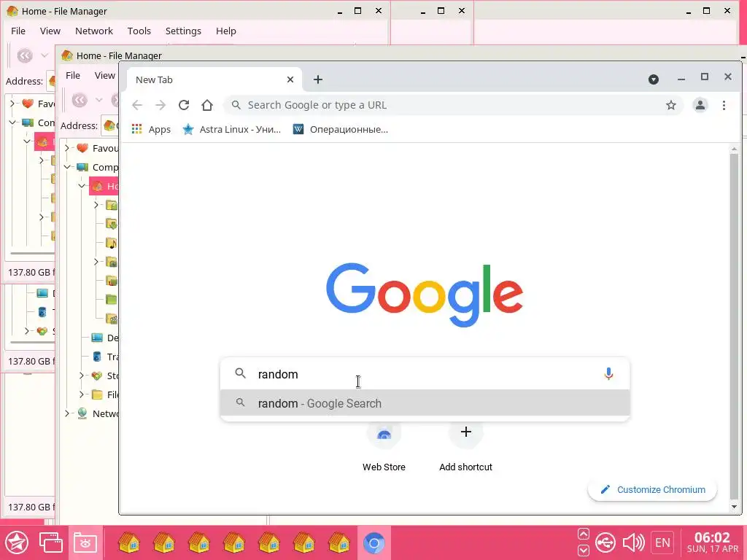Select the Tra trash tree icon
Viewport: 747px width, 560px height.
click(97, 357)
